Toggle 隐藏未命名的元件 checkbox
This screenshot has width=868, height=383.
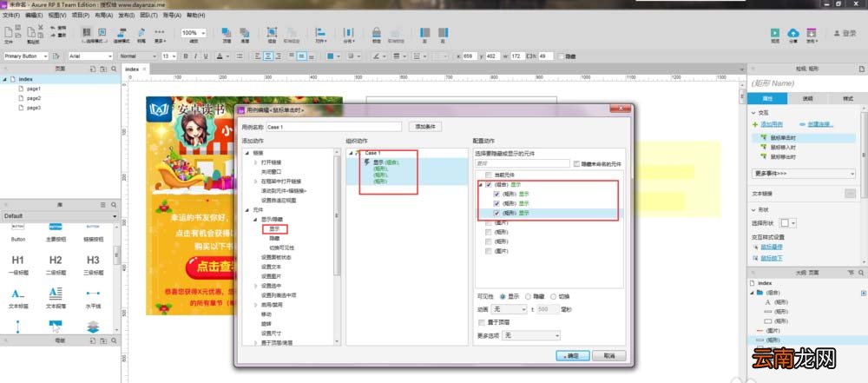click(577, 164)
